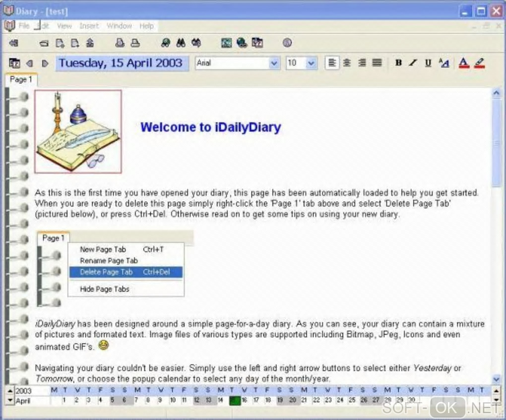Toggle bold formatting
506x420 pixels.
coord(398,63)
